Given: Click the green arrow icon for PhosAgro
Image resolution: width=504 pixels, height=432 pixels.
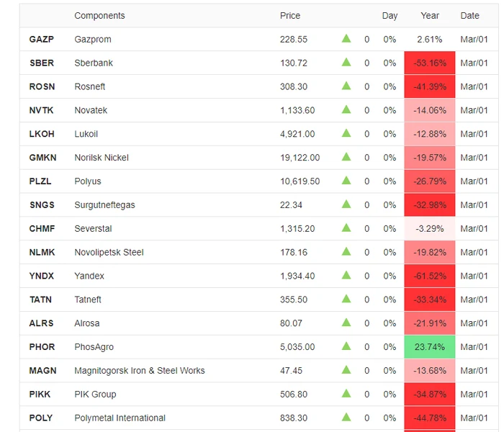Looking at the screenshot, I should click(346, 346).
